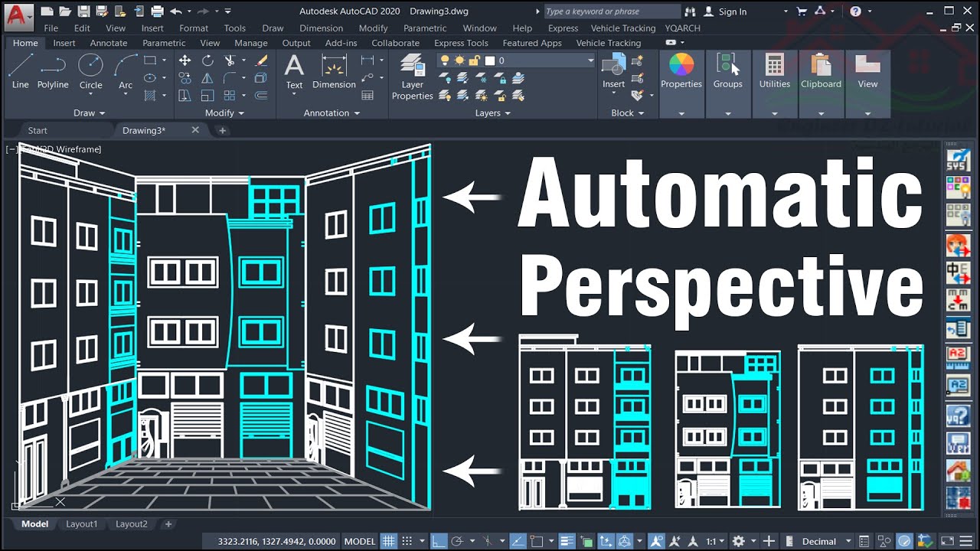Switch to the Layout1 tab
Image resolution: width=980 pixels, height=551 pixels.
[81, 524]
